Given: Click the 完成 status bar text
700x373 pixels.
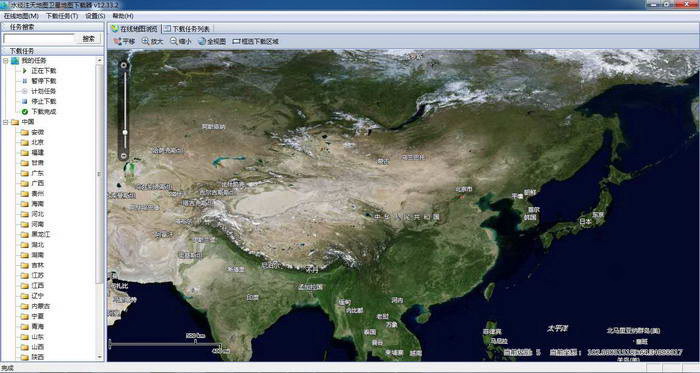Looking at the screenshot, I should 8,368.
